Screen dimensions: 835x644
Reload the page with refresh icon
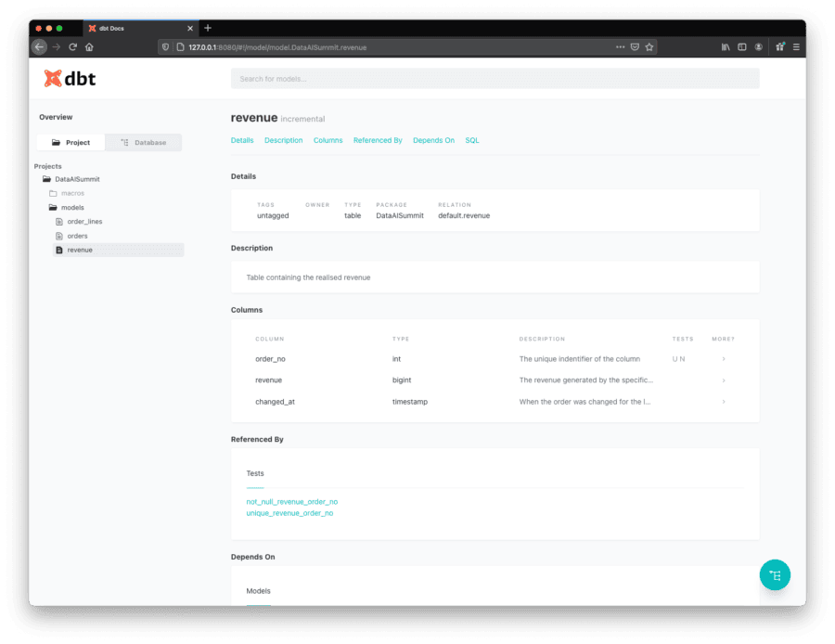[x=73, y=47]
